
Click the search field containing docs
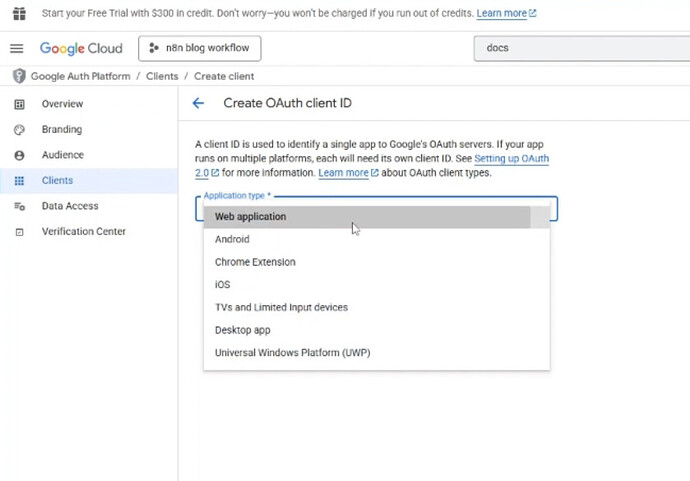580,48
